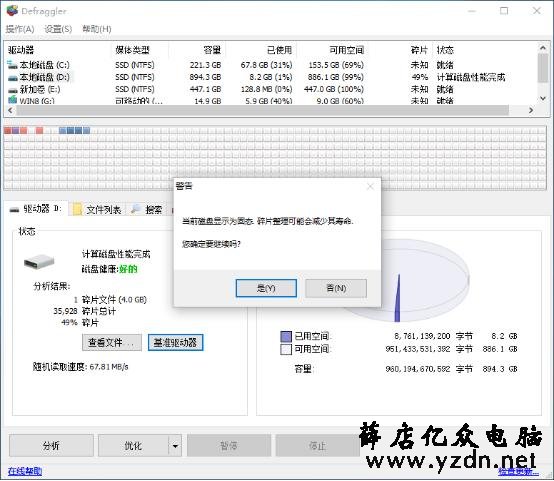Click the 221.3 GB capacity cell
The image size is (554, 481).
tap(206, 65)
